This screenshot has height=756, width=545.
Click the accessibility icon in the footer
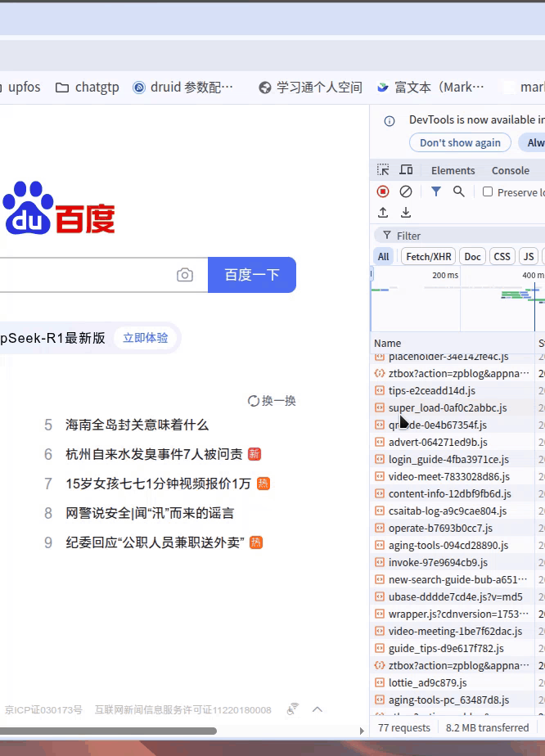pyautogui.click(x=293, y=709)
